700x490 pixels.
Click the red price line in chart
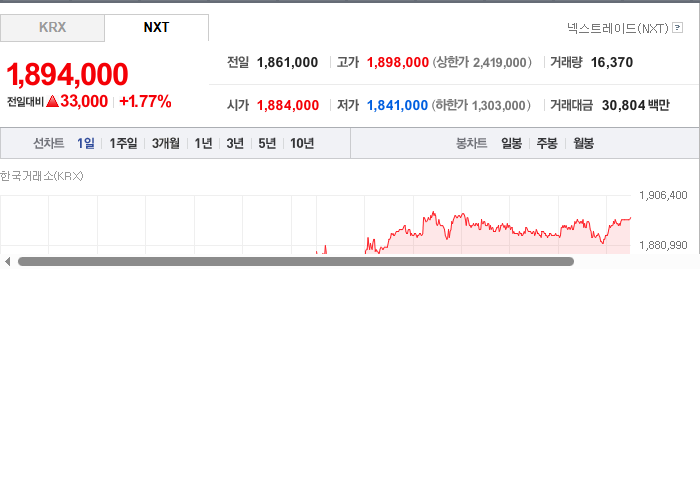tap(500, 227)
